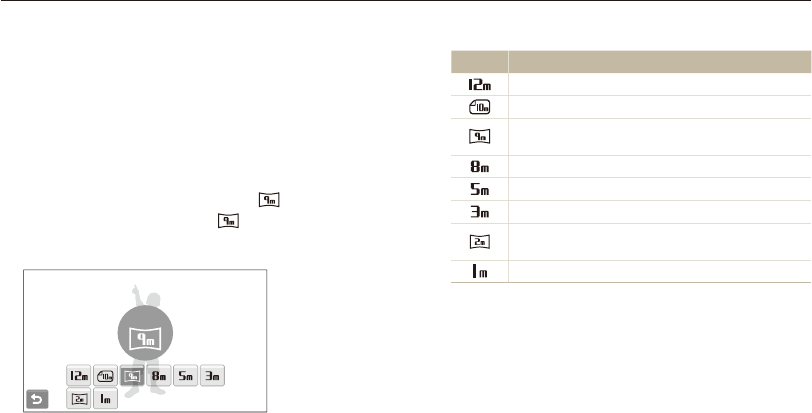The width and height of the screenshot is (812, 413).
Task: Click the 1m icon in the table
Action: click(x=480, y=272)
